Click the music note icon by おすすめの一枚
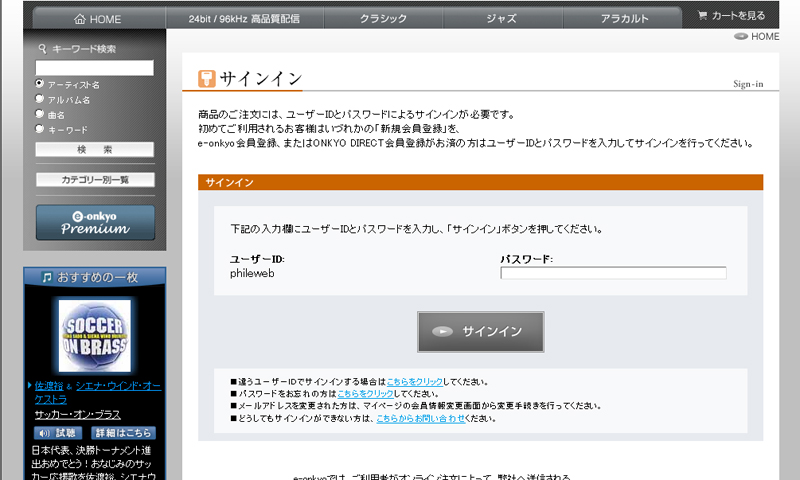Screen dimensions: 800x480 [47, 277]
